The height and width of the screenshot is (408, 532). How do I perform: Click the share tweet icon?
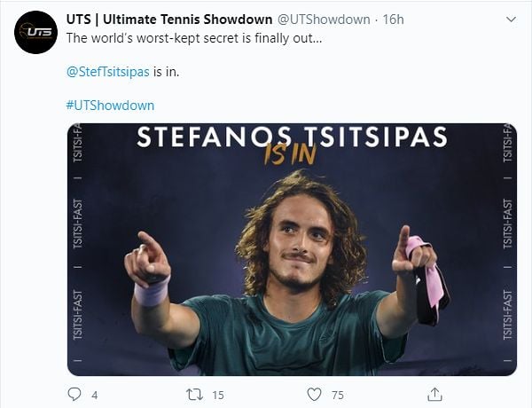point(434,394)
